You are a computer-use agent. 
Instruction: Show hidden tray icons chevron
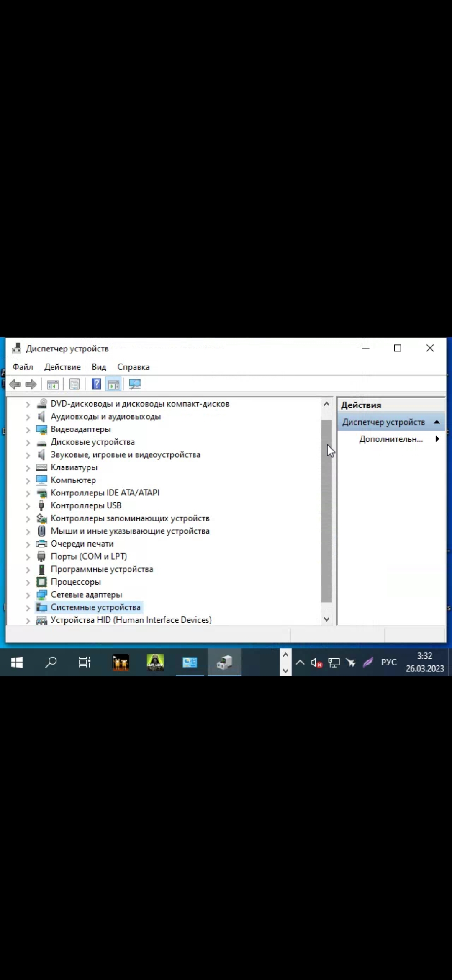(x=300, y=663)
